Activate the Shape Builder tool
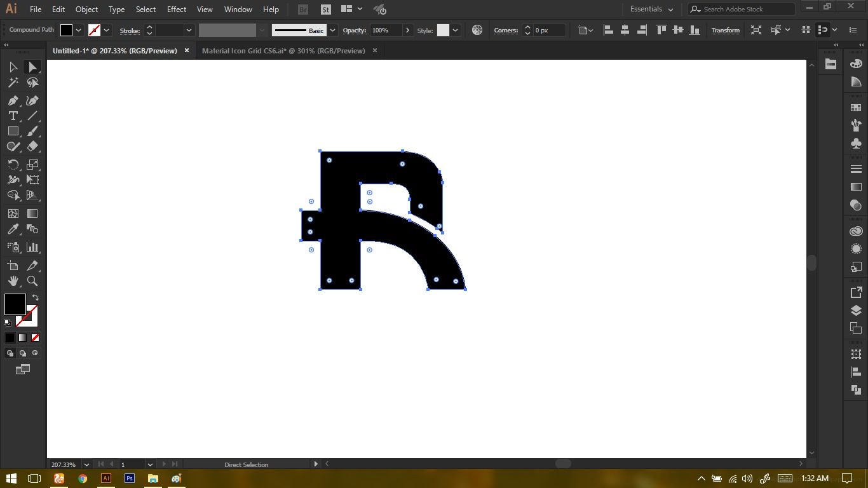This screenshot has width=868, height=488. click(x=13, y=196)
